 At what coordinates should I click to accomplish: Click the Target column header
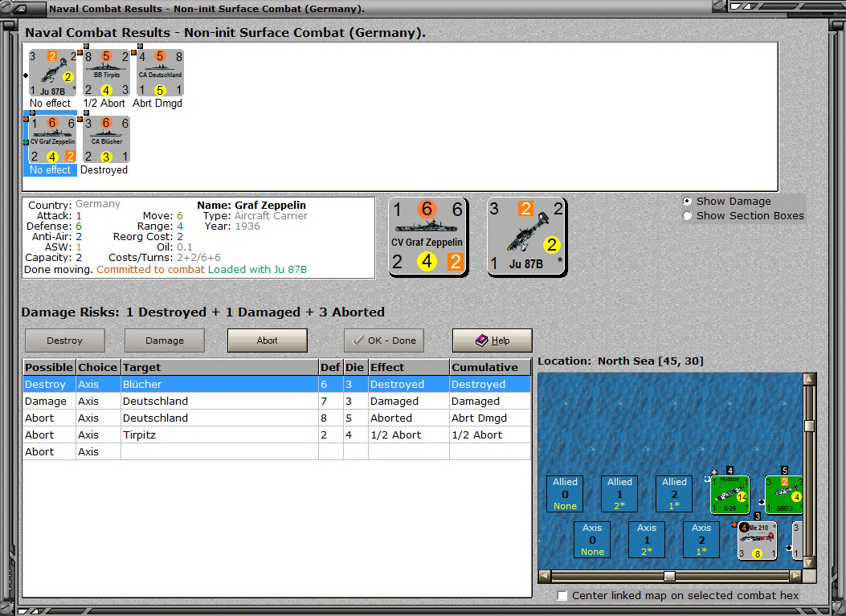click(x=219, y=367)
